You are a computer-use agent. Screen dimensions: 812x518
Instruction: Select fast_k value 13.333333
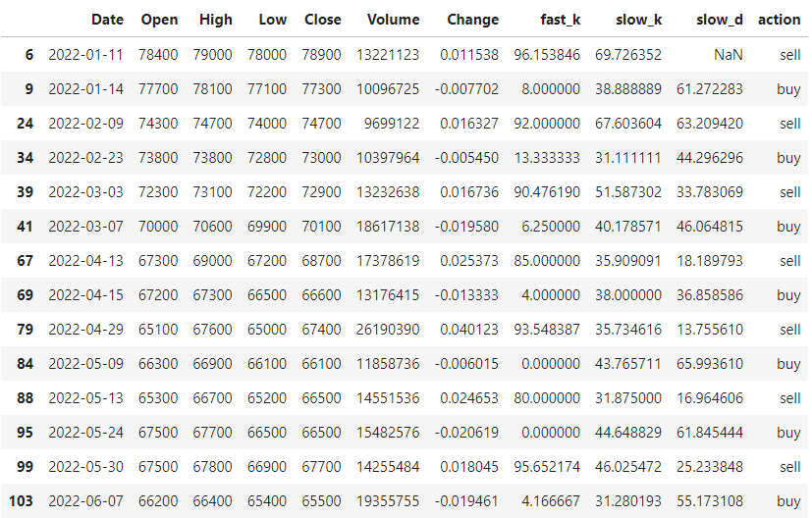pos(547,157)
